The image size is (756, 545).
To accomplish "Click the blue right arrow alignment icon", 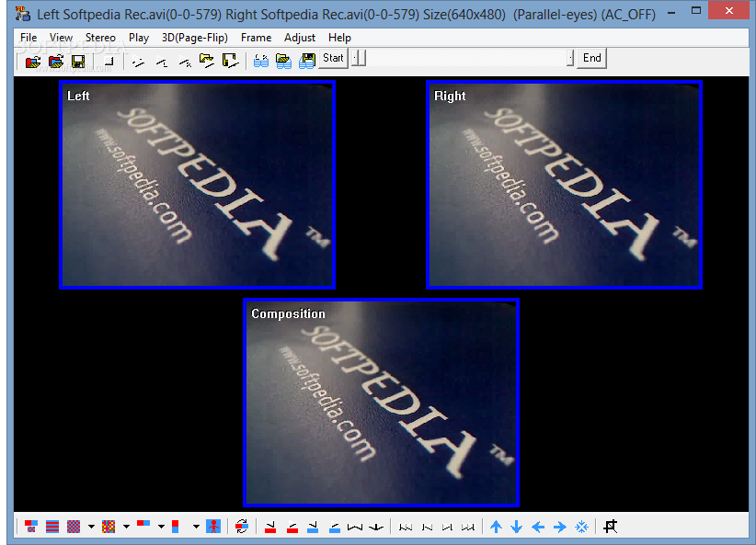I will tap(559, 527).
